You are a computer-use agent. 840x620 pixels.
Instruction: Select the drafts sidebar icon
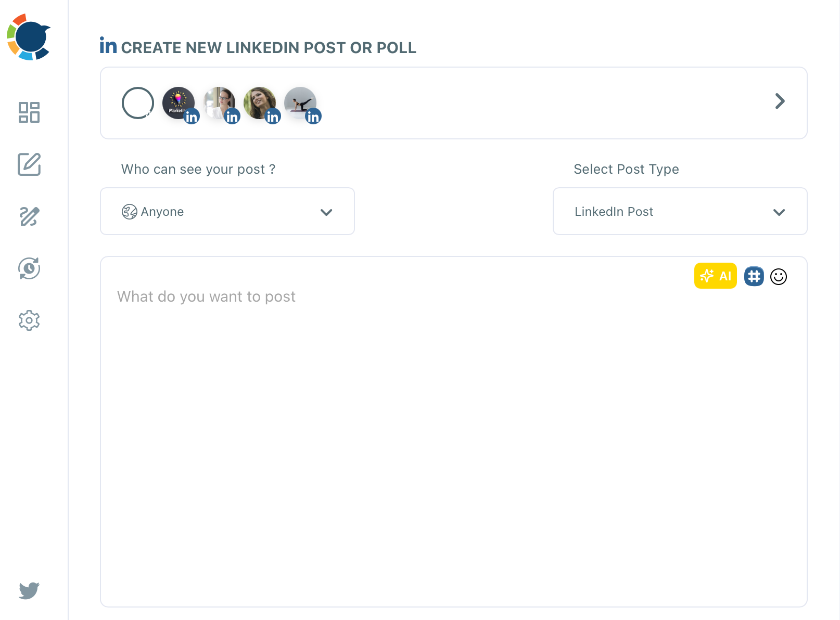(30, 217)
